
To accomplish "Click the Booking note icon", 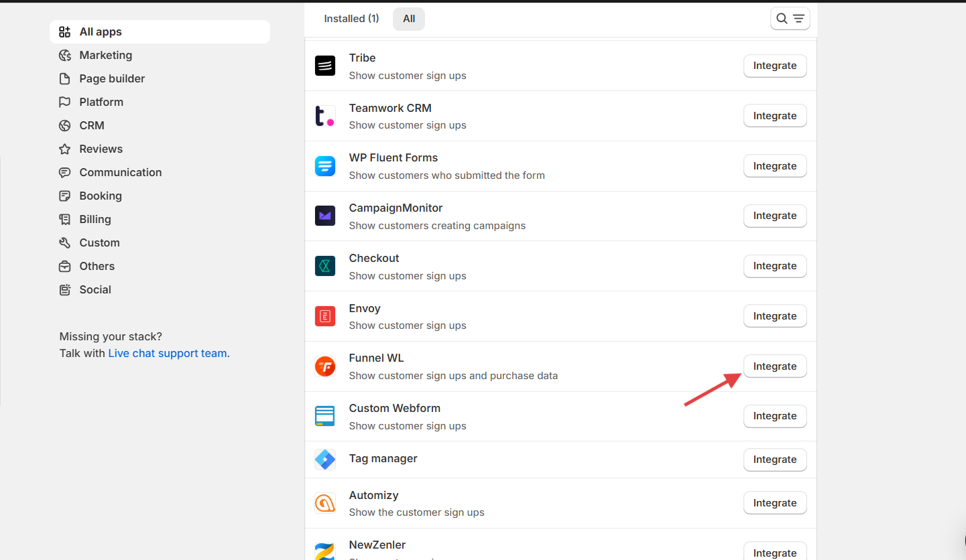I will pos(64,196).
